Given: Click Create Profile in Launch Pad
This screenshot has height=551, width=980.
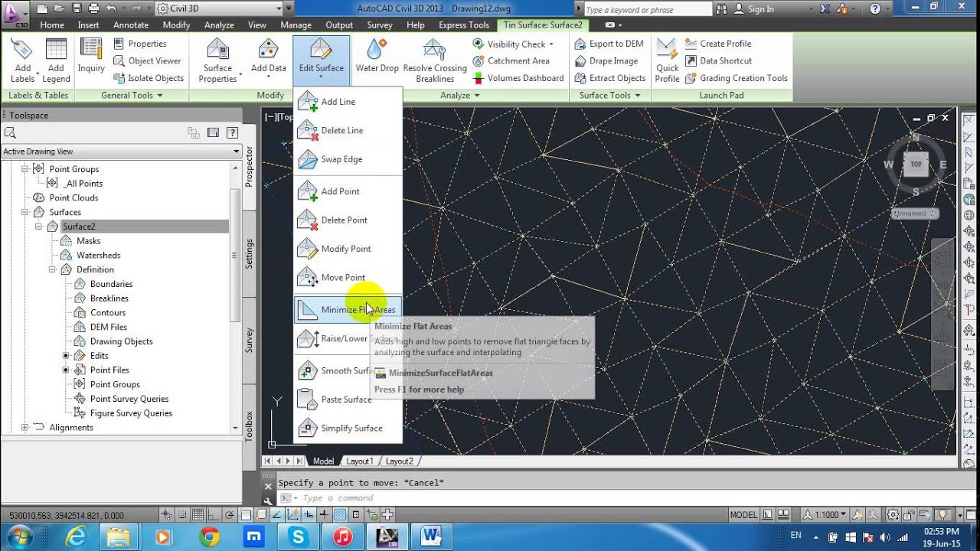Looking at the screenshot, I should pos(717,44).
